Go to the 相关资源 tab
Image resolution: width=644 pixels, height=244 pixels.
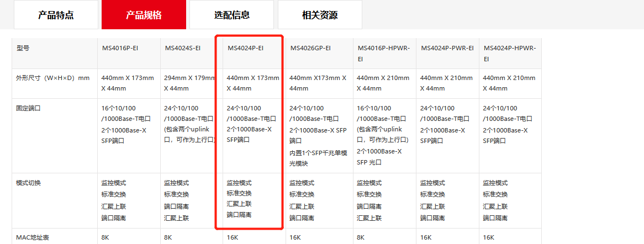320,15
